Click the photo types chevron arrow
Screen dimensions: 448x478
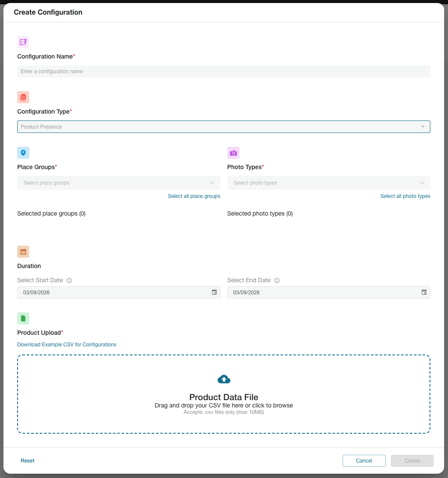422,183
